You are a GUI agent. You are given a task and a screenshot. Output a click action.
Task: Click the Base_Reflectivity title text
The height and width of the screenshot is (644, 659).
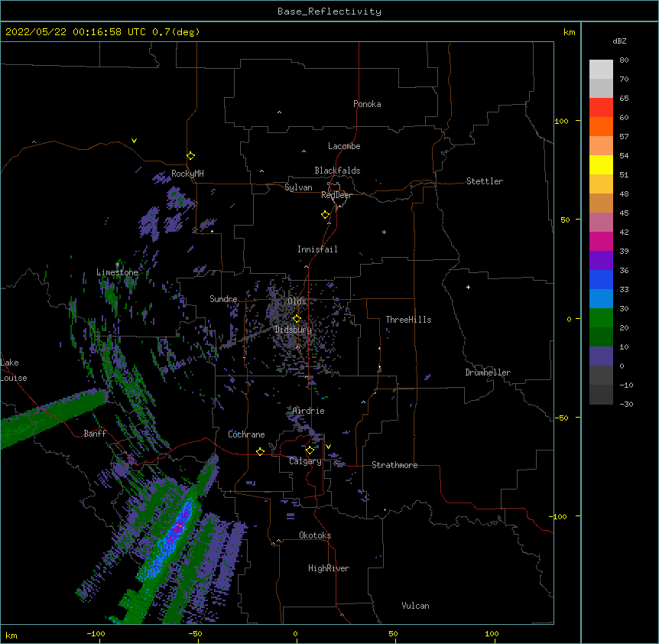(329, 11)
